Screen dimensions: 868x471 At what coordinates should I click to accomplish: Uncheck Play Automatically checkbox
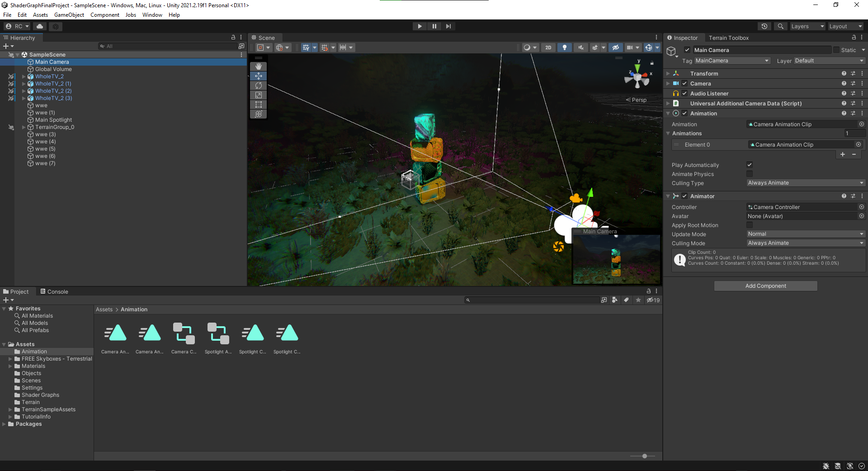(x=750, y=165)
